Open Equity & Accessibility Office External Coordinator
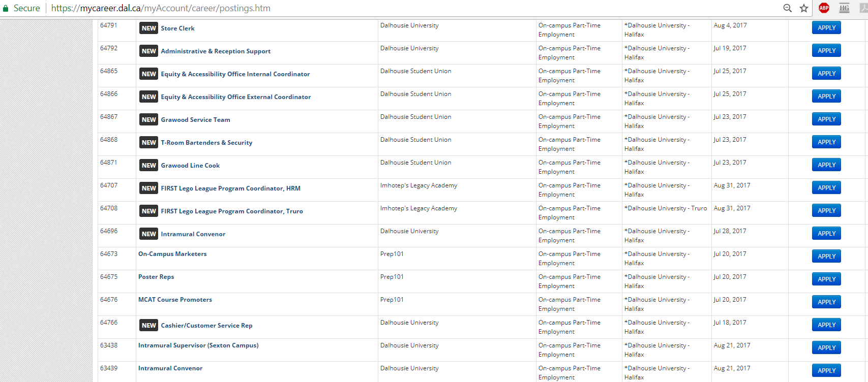The width and height of the screenshot is (868, 382). pos(236,97)
